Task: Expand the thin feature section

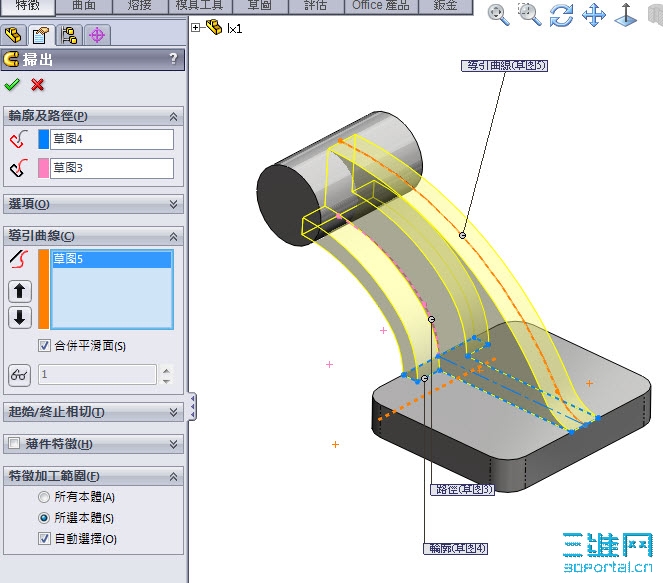Action: [x=173, y=444]
